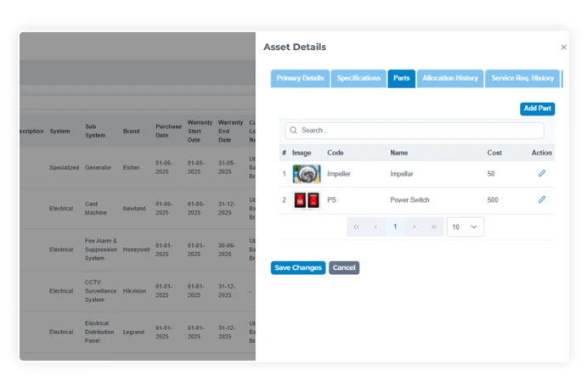The width and height of the screenshot is (587, 392).
Task: Open the Specifications tab
Action: pos(358,78)
